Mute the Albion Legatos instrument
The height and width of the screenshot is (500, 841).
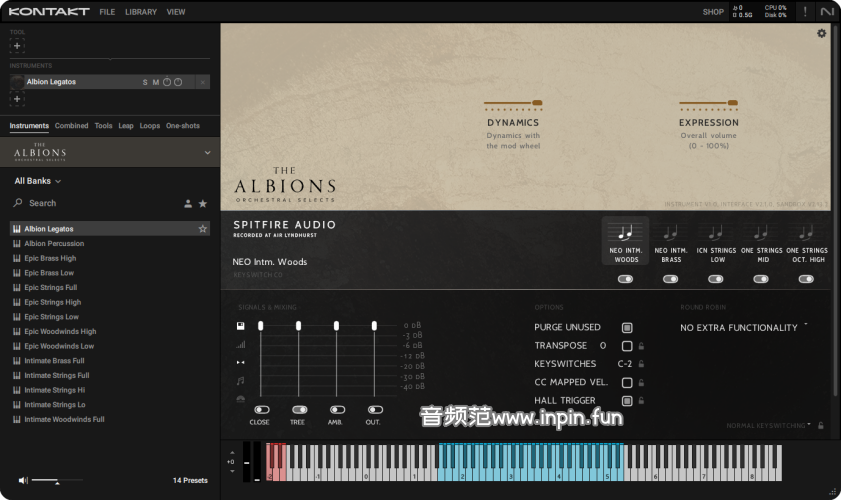[x=156, y=82]
